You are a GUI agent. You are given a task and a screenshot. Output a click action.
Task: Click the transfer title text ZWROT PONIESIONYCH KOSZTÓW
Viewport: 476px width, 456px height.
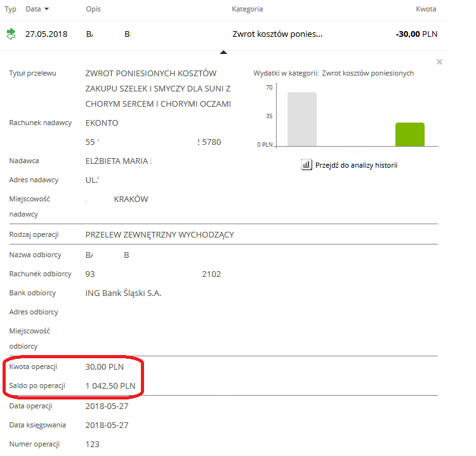(x=151, y=73)
